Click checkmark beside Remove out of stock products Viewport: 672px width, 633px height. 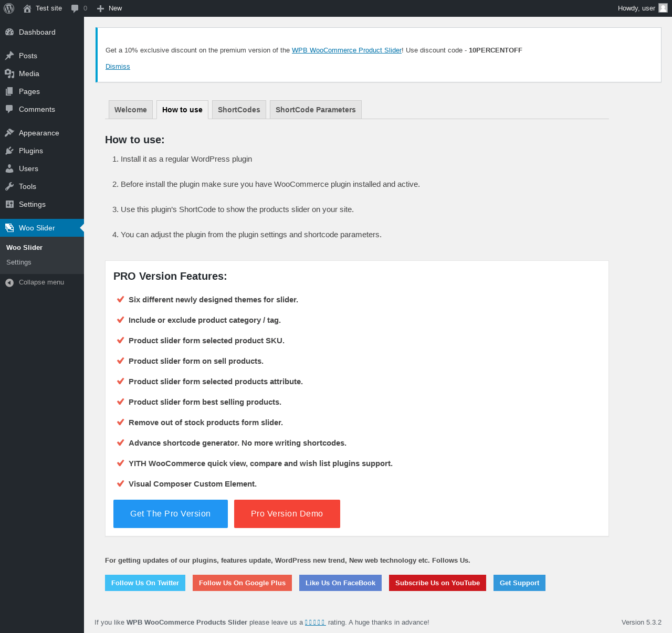120,422
